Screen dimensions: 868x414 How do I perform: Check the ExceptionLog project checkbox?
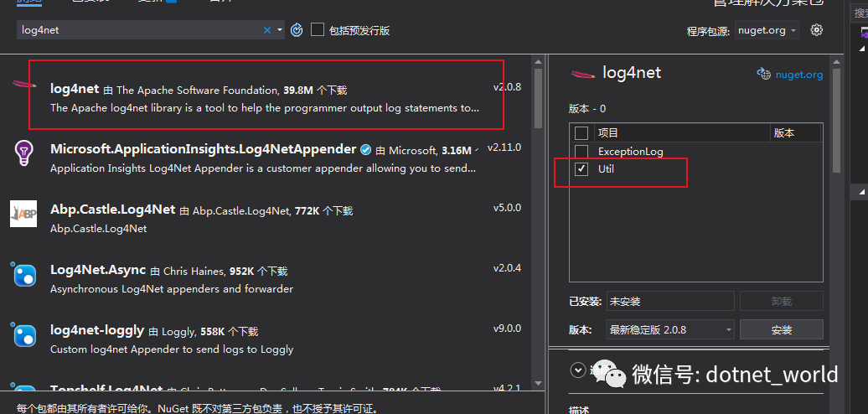click(x=581, y=151)
